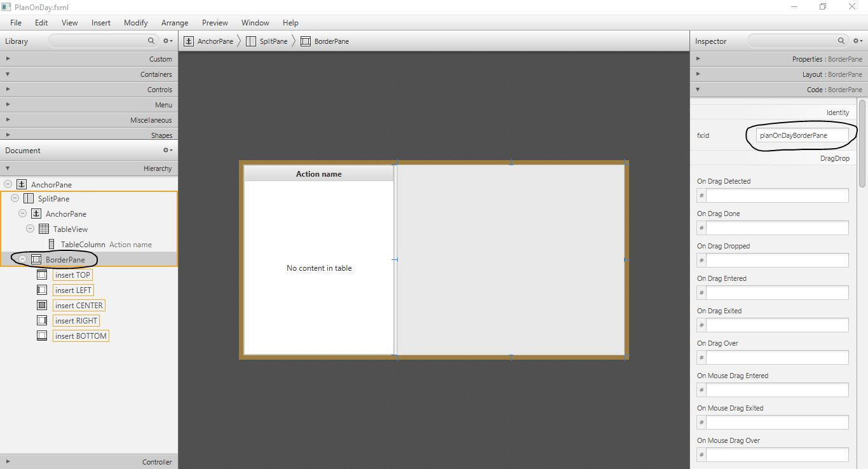The image size is (868, 469).
Task: Click the insert BOTTOM placeholder icon
Action: 42,336
